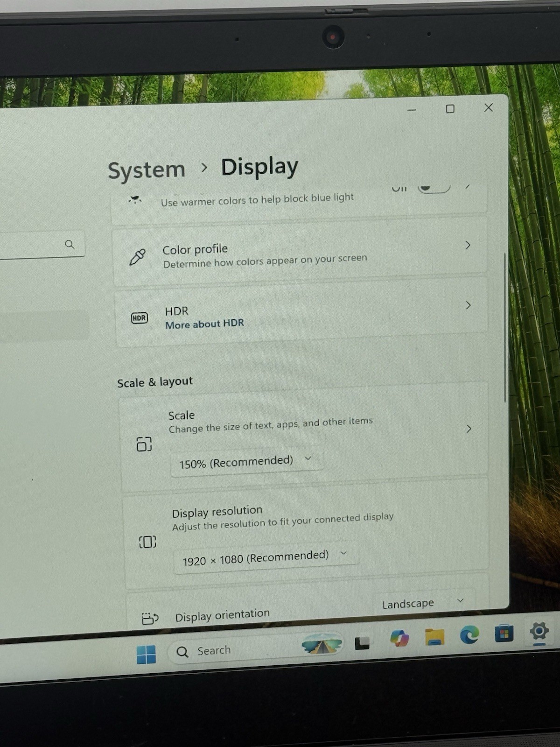
Task: Expand the Color profile settings chevron
Action: (x=468, y=245)
